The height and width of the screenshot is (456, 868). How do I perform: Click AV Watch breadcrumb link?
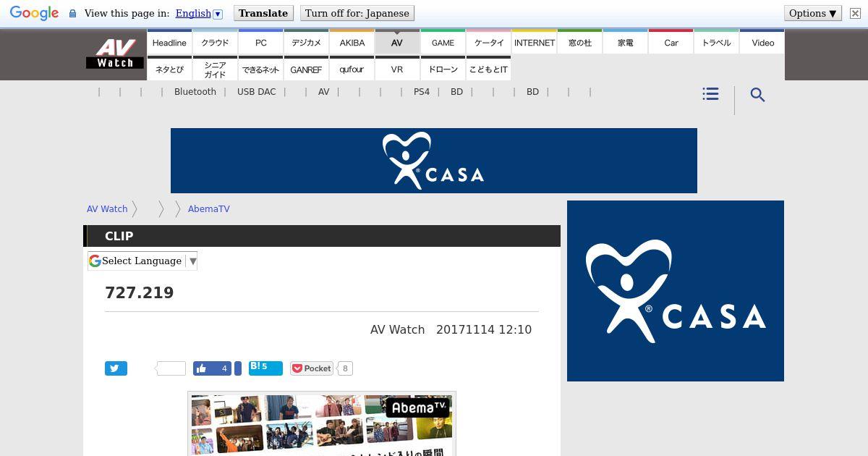tap(107, 208)
